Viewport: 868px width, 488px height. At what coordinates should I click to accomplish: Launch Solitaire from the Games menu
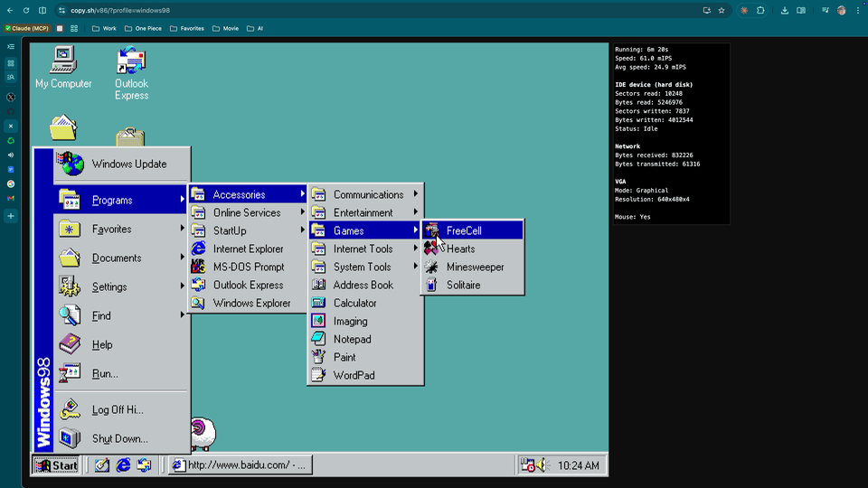pos(463,285)
